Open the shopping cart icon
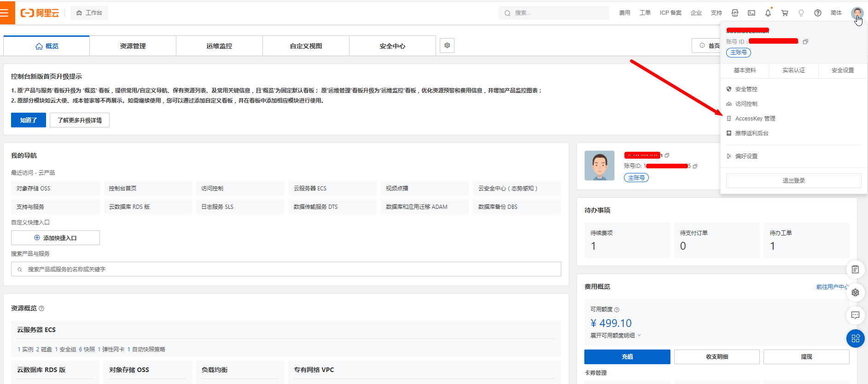 coord(785,13)
